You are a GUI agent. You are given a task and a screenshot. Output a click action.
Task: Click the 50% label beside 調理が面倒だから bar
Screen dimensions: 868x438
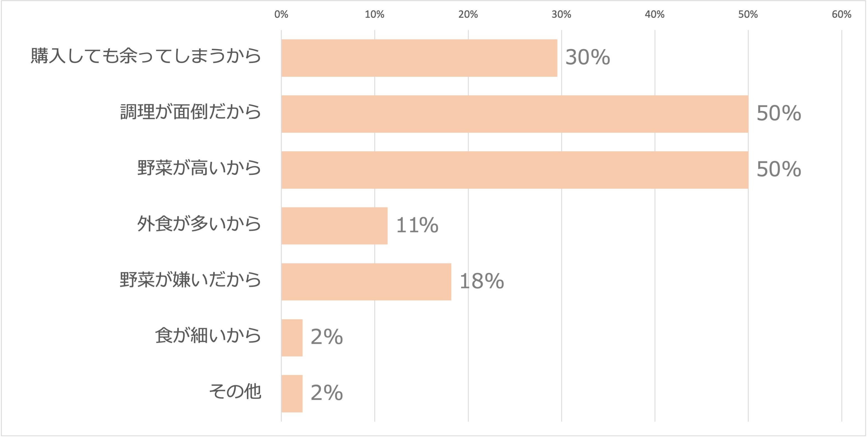tap(779, 113)
